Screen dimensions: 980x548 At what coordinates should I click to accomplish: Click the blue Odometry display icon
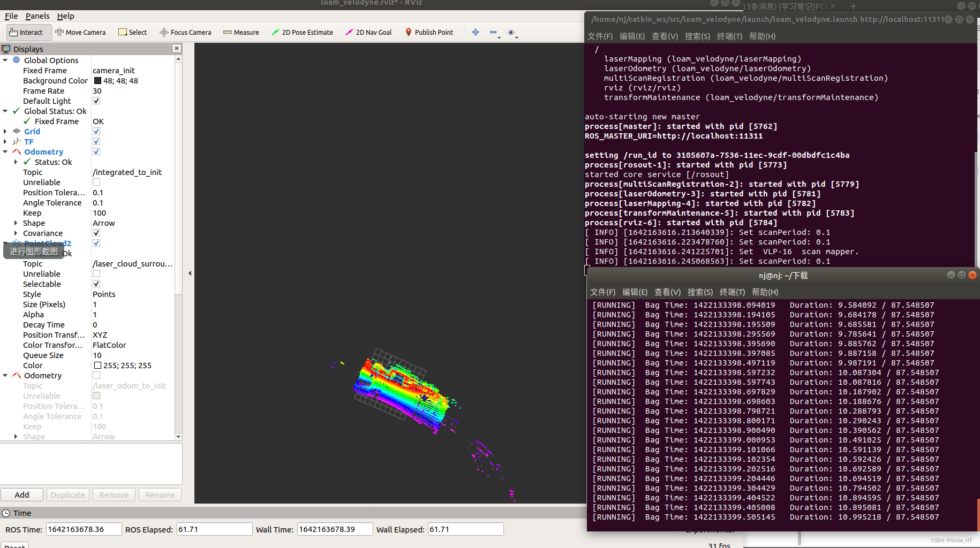pos(17,151)
